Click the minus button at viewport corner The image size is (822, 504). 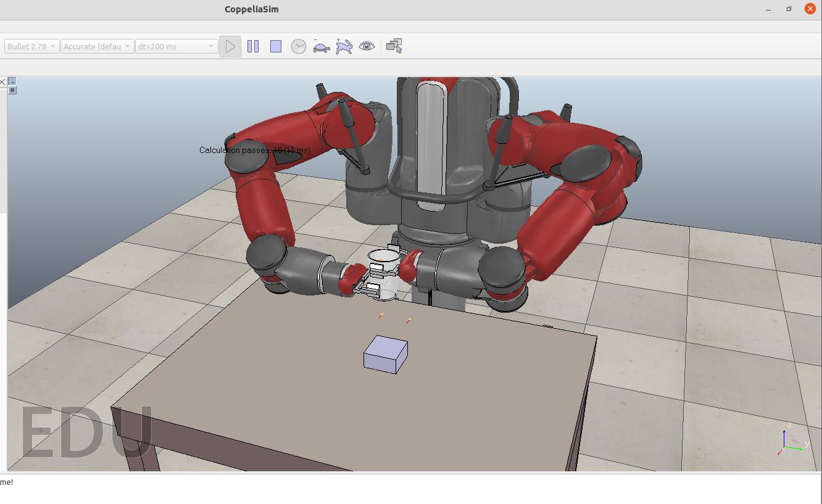point(12,81)
